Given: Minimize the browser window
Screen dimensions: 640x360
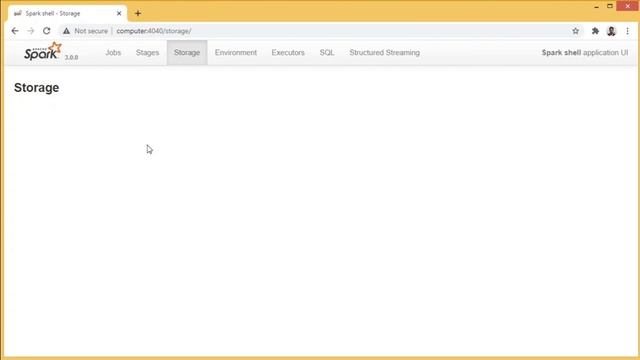Looking at the screenshot, I should point(596,6).
